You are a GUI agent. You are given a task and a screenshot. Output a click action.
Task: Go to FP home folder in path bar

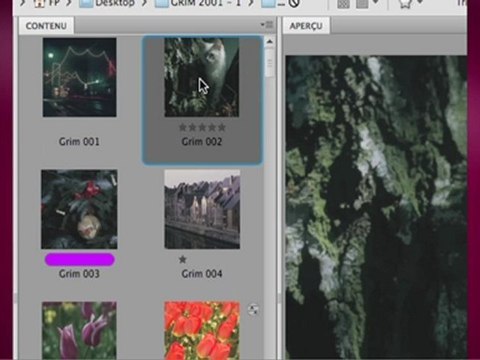pyautogui.click(x=47, y=3)
